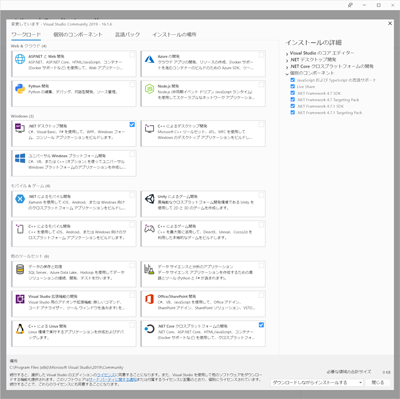Open the ダウンロードしながらインストールする dropdown
400x399 pixels.
point(317,382)
